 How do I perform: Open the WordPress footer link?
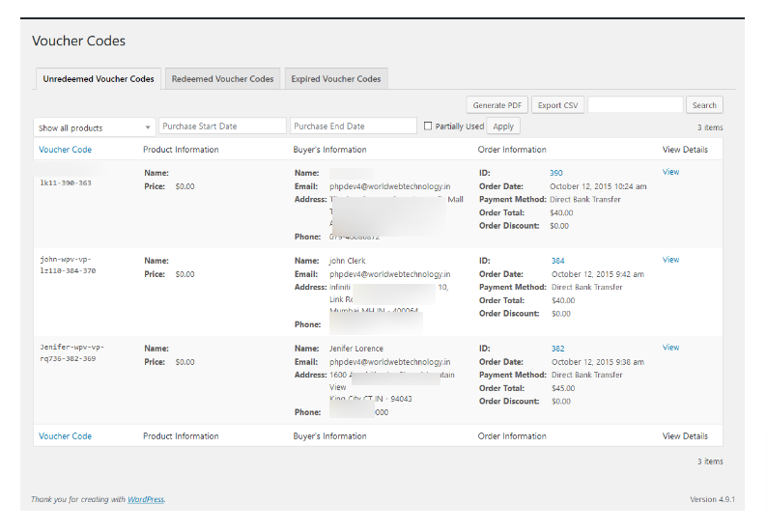(146, 499)
